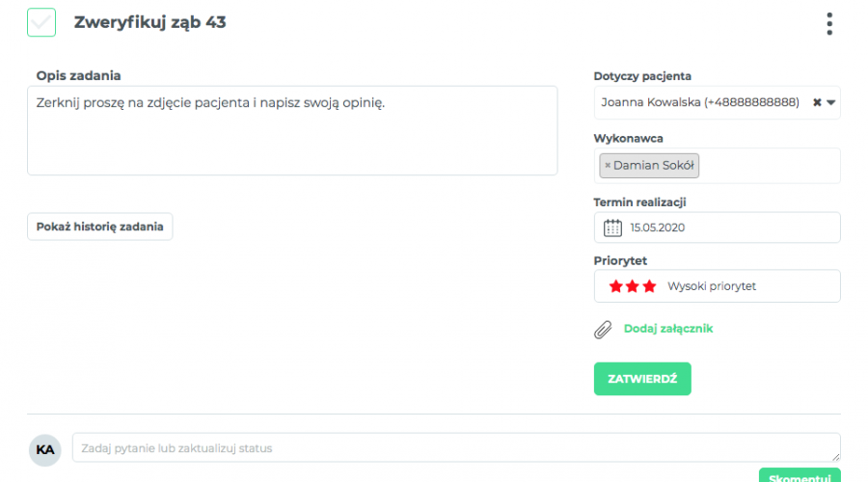Select the third red priority star
This screenshot has height=482, width=868.
(649, 286)
